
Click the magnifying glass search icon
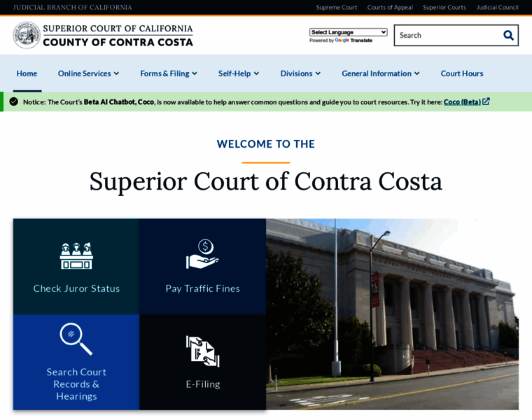point(508,35)
